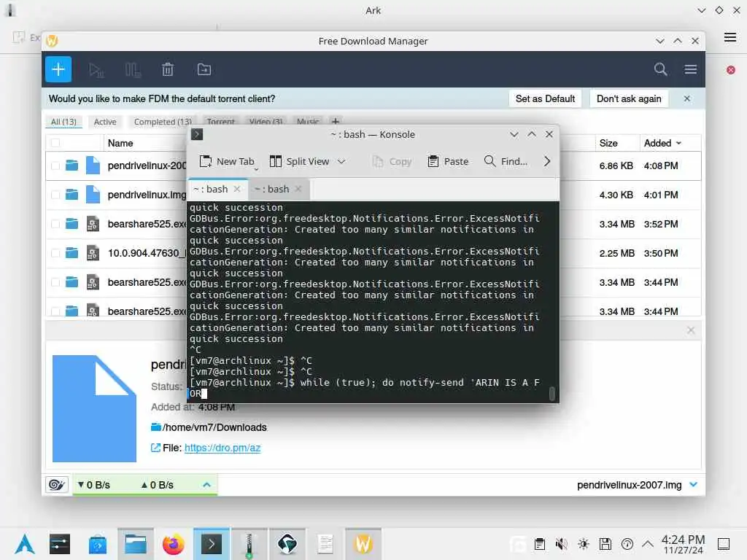Viewport: 747px width, 560px height.
Task: Click the Start downloads play icon in FDM
Action: click(x=96, y=70)
